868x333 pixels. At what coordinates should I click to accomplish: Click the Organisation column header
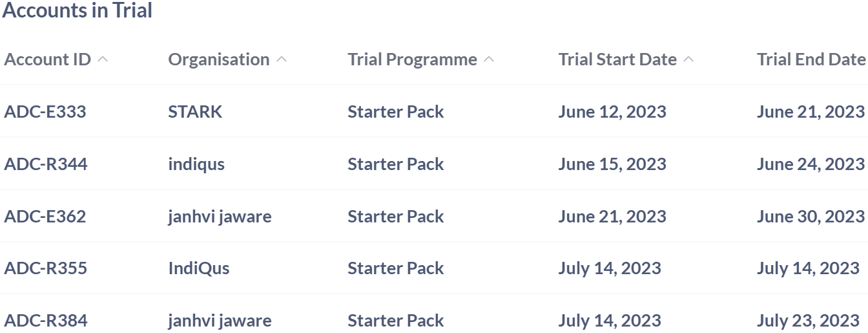[x=219, y=59]
